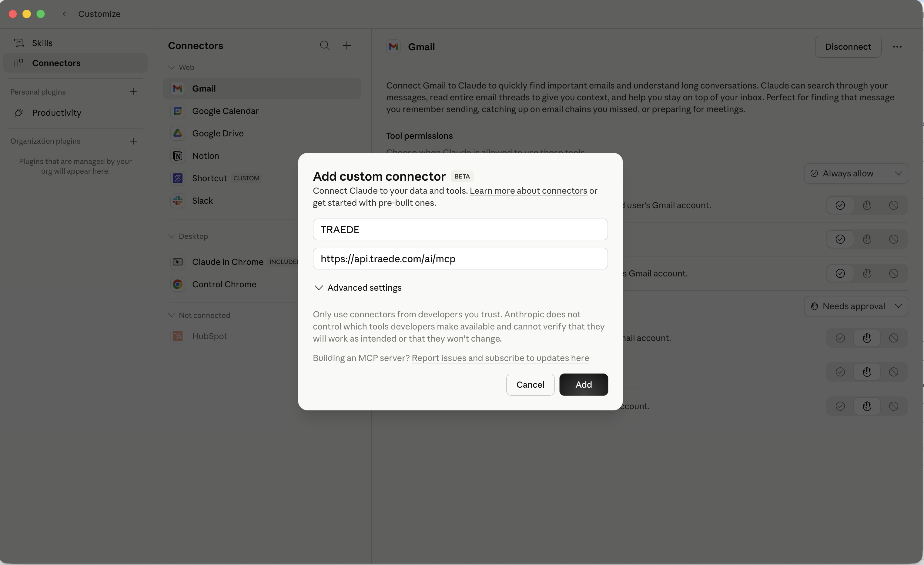The width and height of the screenshot is (924, 565).
Task: Click the connector URL input field
Action: point(460,259)
